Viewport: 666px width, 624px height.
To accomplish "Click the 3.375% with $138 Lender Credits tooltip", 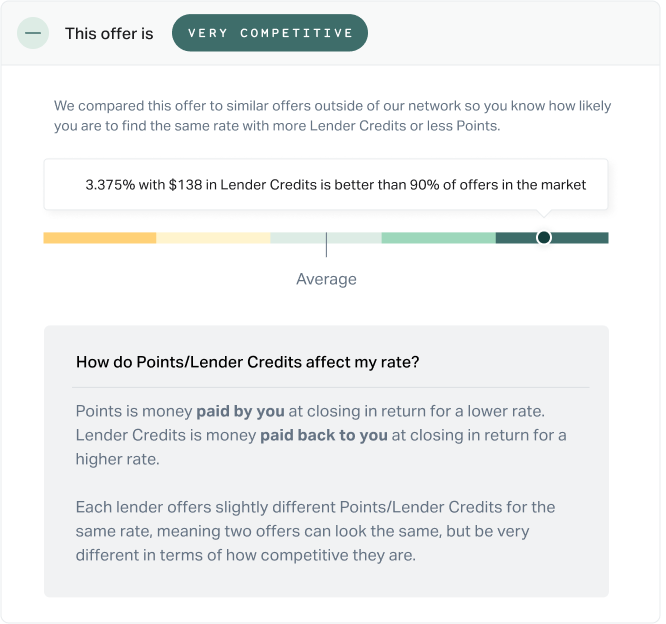I will [326, 184].
